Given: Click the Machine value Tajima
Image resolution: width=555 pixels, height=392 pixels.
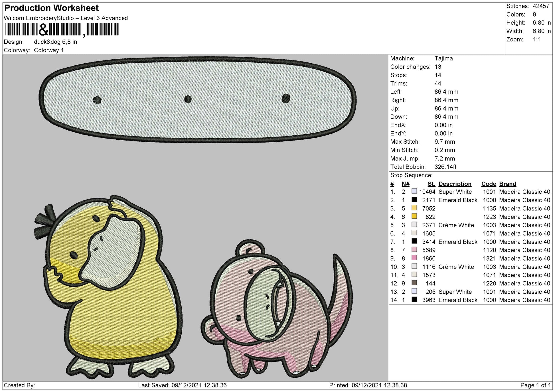Looking at the screenshot, I should tap(443, 58).
